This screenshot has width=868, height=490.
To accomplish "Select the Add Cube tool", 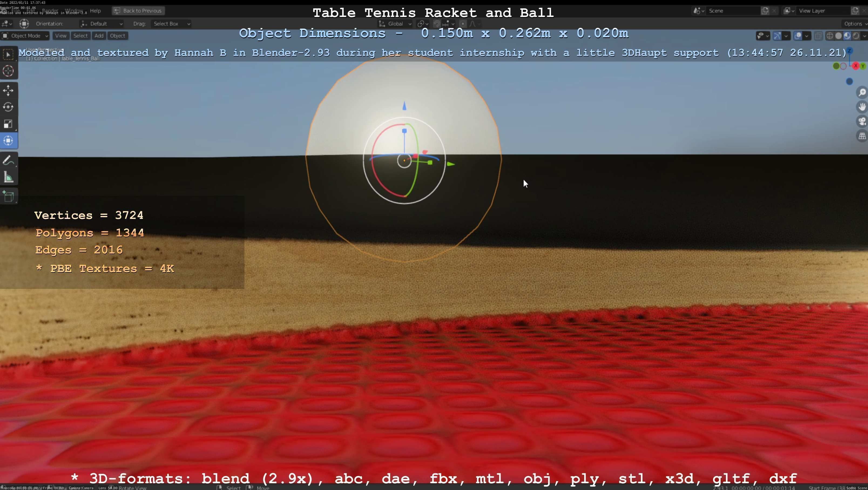I will [8, 197].
